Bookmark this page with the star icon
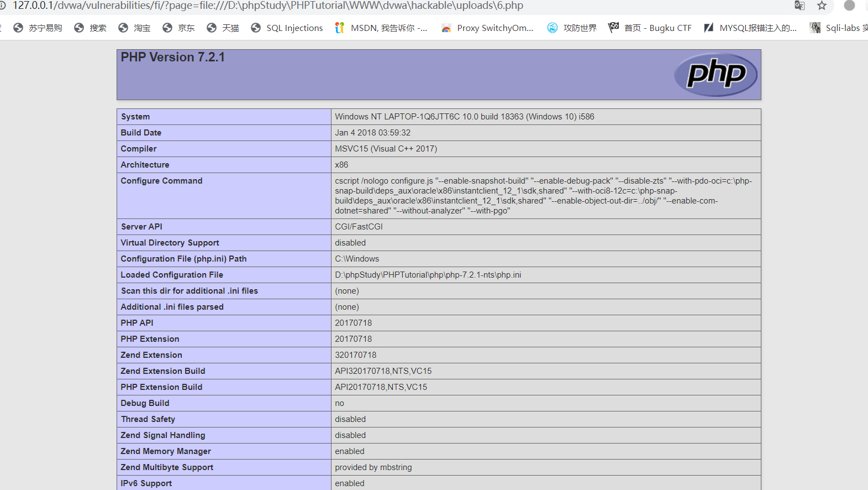Viewport: 868px width, 490px height. click(822, 6)
